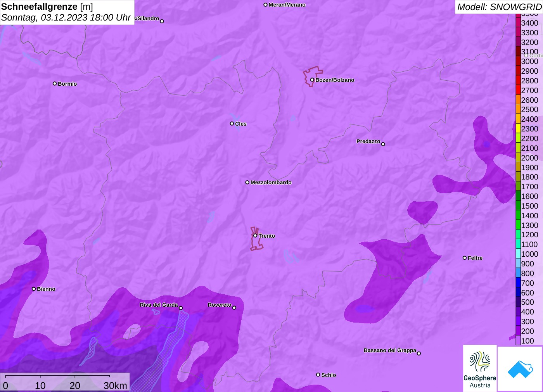Click the 10 mark on the scale bar
Image resolution: width=543 pixels, height=392 pixels.
(40, 385)
